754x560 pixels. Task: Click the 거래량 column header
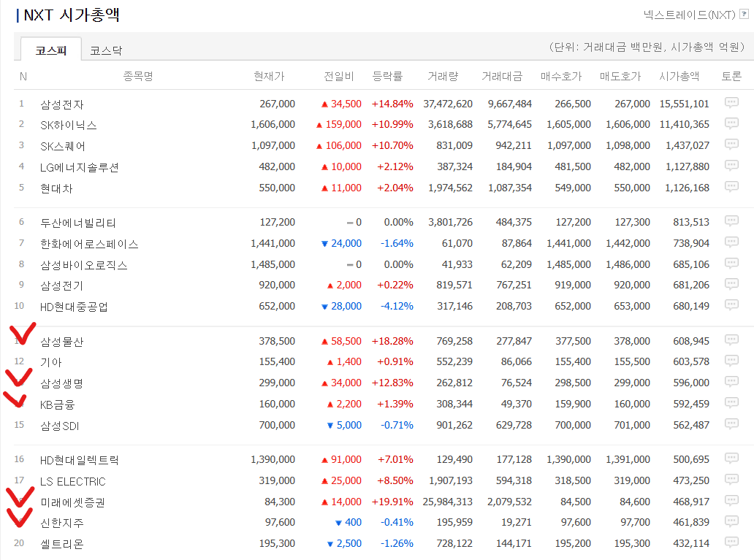443,76
